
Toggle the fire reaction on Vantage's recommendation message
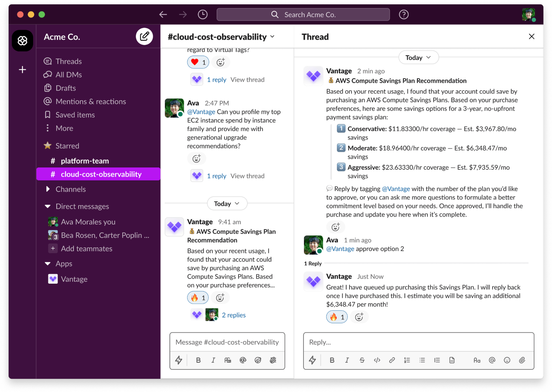tap(198, 297)
